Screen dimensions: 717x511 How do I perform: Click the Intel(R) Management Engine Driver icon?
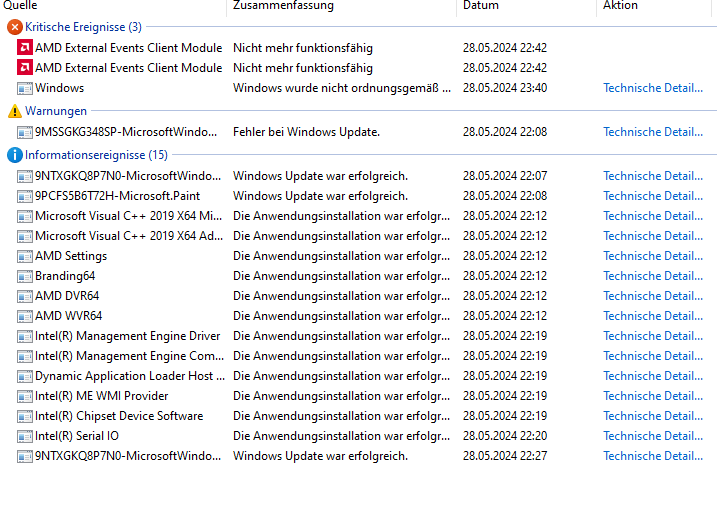(25, 336)
